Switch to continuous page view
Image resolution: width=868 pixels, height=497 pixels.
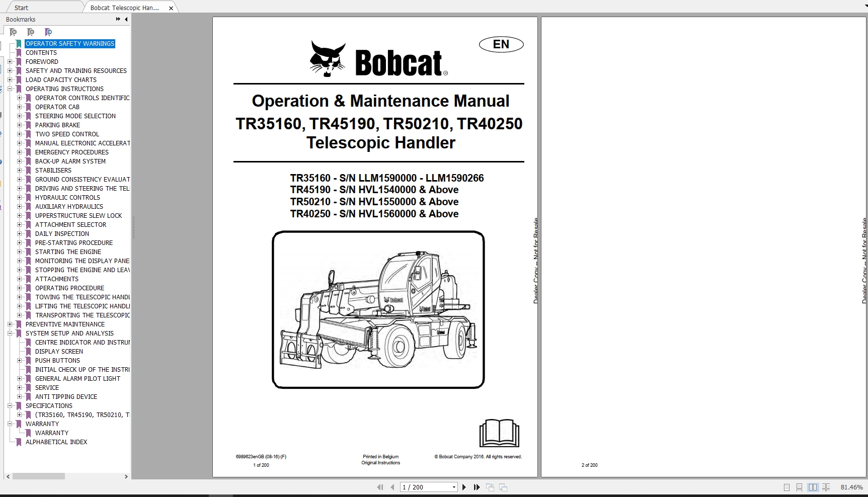(x=800, y=487)
